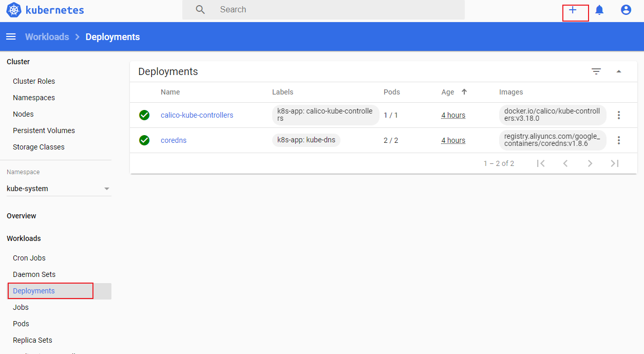Image resolution: width=644 pixels, height=354 pixels.
Task: Open the coredns deployment link
Action: tap(174, 140)
